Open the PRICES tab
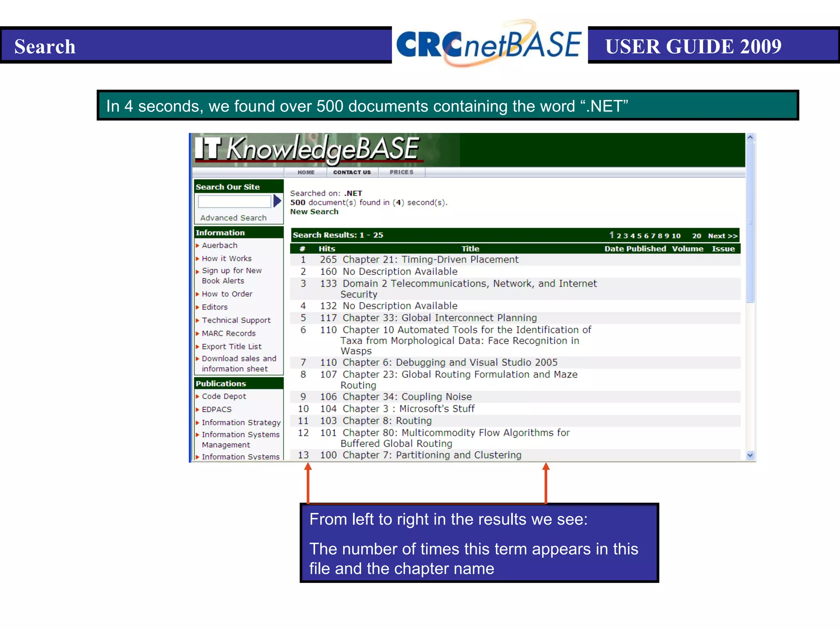 pyautogui.click(x=401, y=172)
